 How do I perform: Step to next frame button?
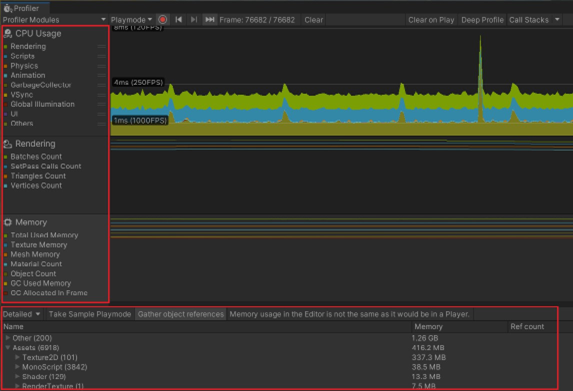click(x=194, y=20)
